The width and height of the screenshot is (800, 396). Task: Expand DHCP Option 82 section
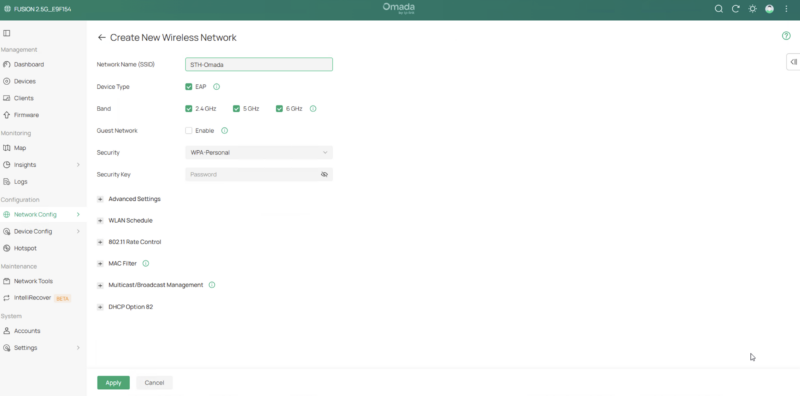tap(100, 307)
